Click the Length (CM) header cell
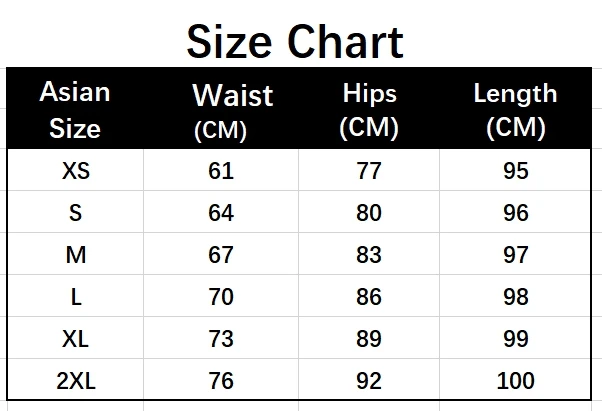This screenshot has width=602, height=411. (515, 109)
